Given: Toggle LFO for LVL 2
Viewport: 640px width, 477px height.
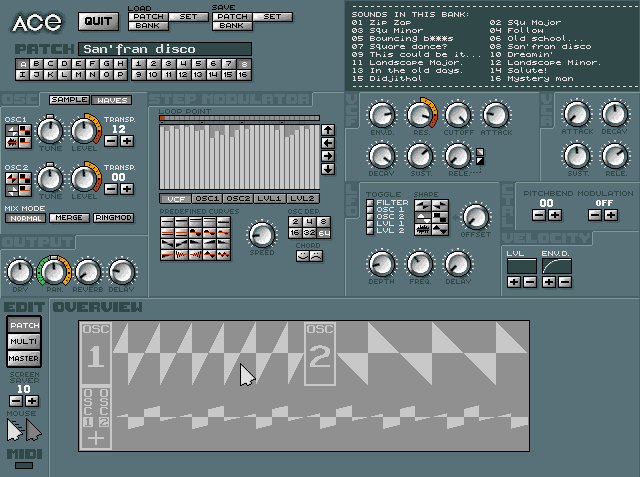Looking at the screenshot, I should [370, 230].
